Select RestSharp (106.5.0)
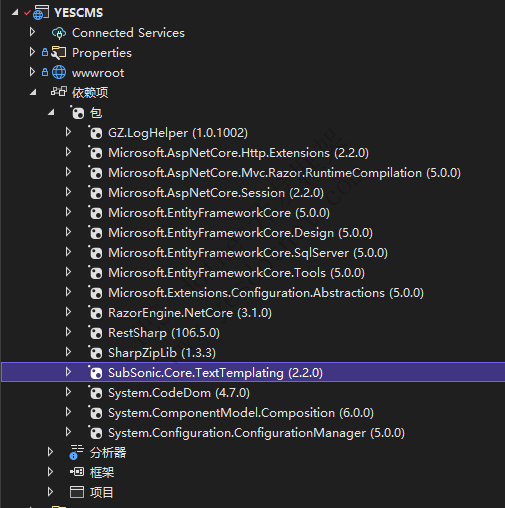This screenshot has width=505, height=508. (164, 333)
